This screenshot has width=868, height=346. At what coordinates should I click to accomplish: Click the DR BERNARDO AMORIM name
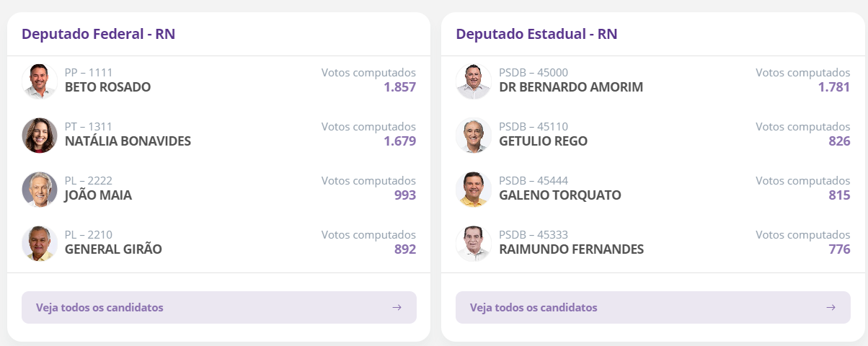570,87
